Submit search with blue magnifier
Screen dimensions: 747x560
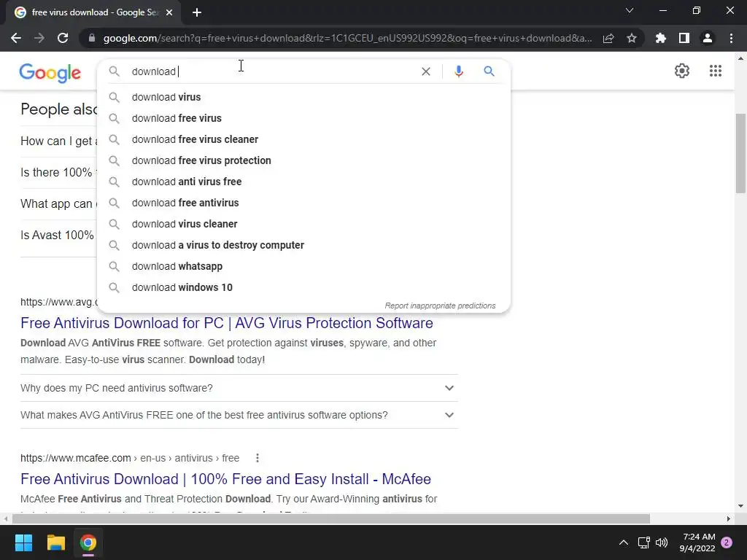(489, 71)
